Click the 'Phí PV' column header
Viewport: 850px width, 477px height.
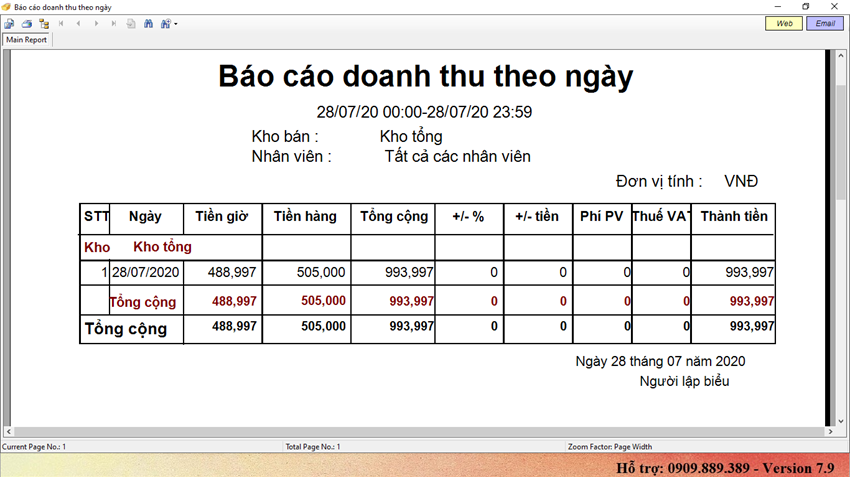[x=602, y=217]
